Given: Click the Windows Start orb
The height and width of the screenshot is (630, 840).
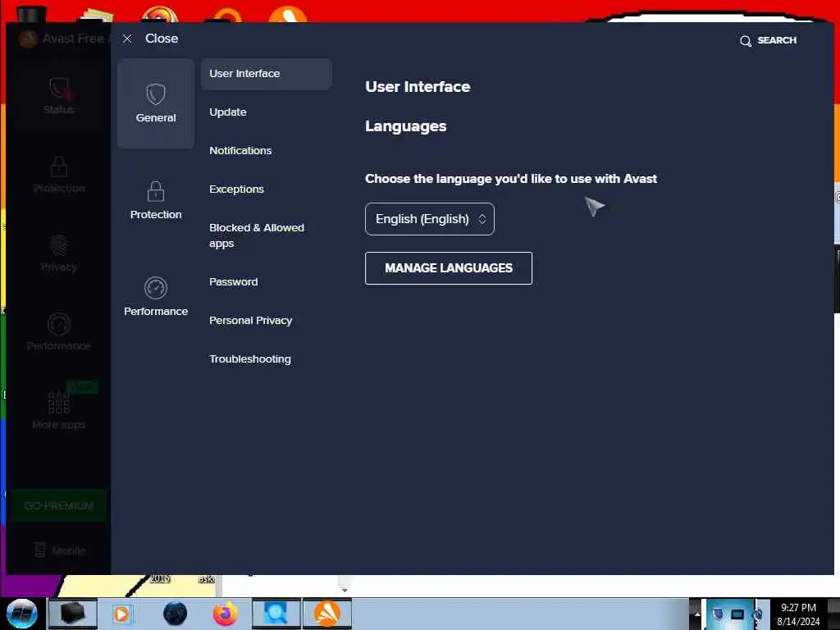Looking at the screenshot, I should [x=22, y=614].
